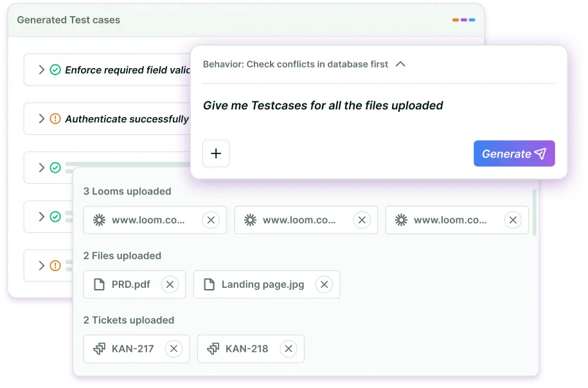Screen dimensions: 588x388
Task: Click the purple dot in the panel header
Action: click(x=463, y=20)
